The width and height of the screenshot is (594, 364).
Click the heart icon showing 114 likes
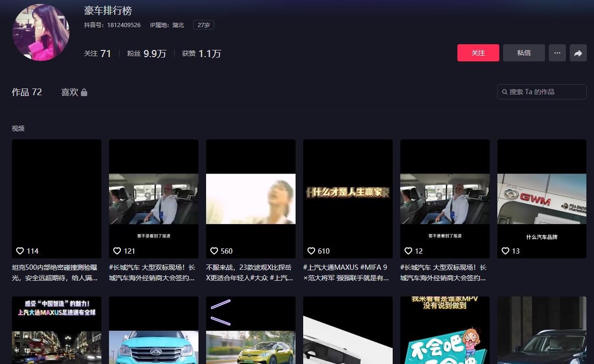pos(20,251)
